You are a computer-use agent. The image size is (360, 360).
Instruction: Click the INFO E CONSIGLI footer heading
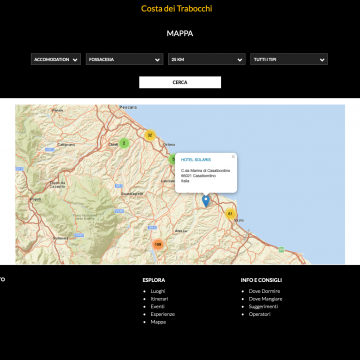coord(261,280)
